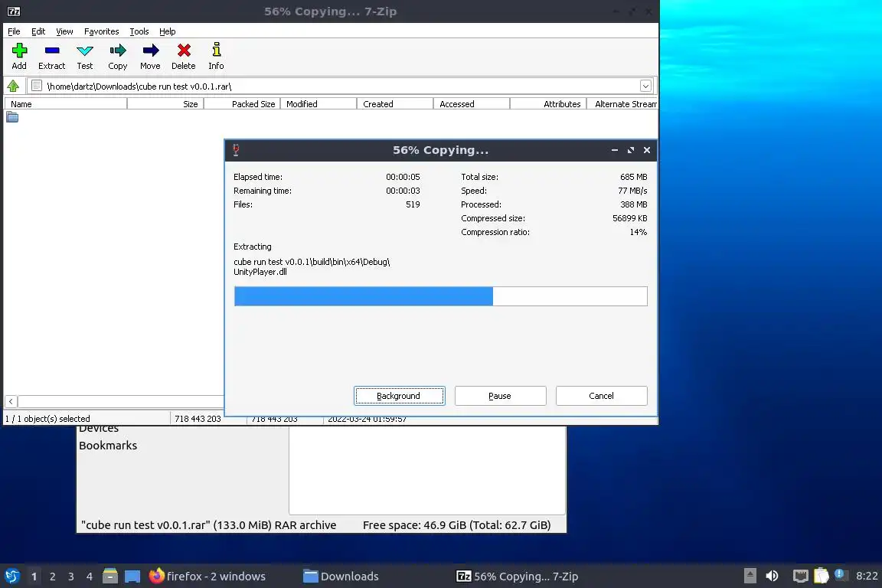Sort by Modified column header
The image size is (882, 588).
pyautogui.click(x=319, y=104)
